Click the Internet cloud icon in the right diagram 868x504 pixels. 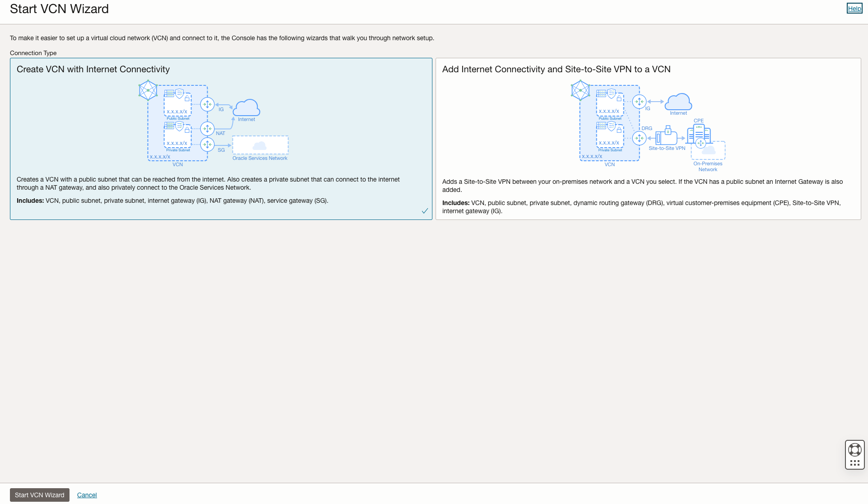[678, 102]
